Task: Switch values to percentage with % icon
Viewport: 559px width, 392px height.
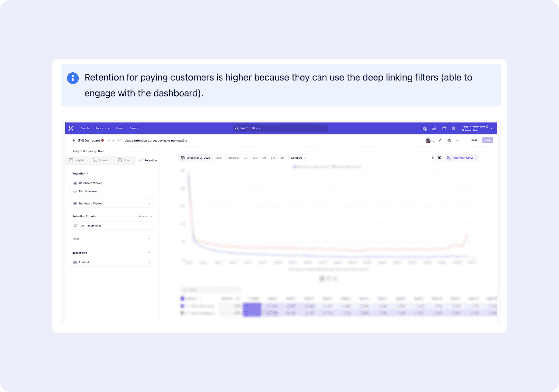Action: 440,158
